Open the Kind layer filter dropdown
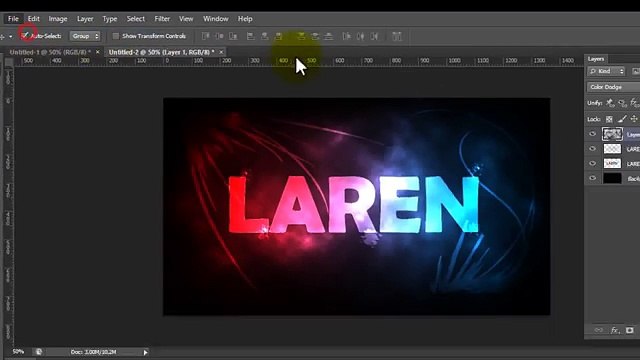640x360 pixels. pos(606,71)
